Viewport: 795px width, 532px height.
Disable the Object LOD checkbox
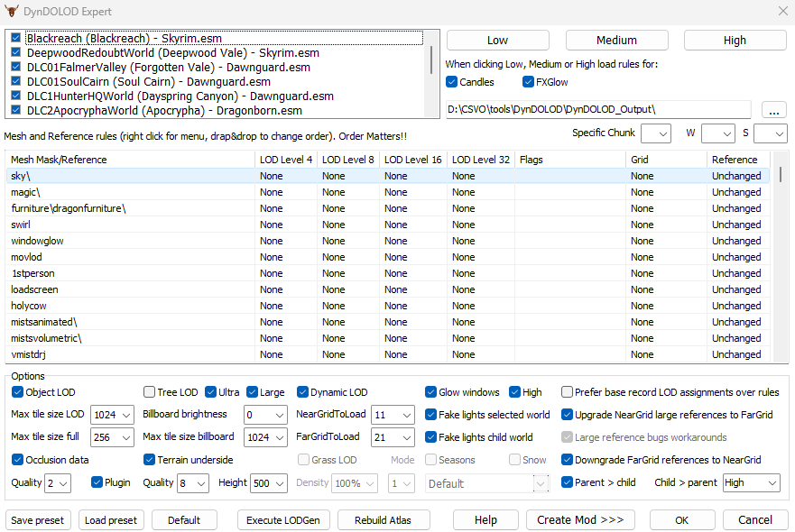tap(17, 391)
